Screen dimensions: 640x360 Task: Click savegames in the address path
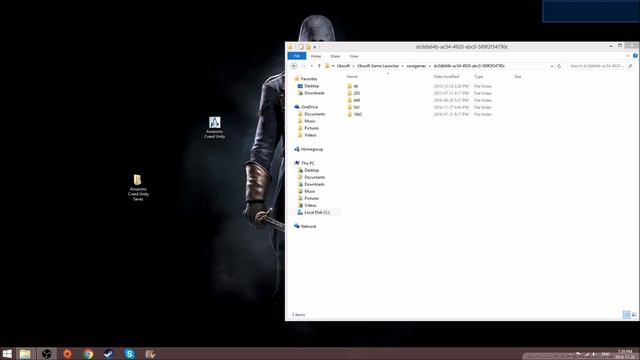click(416, 66)
